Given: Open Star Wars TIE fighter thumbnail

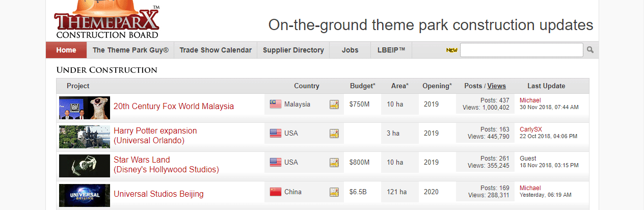Looking at the screenshot, I should pos(85,166).
